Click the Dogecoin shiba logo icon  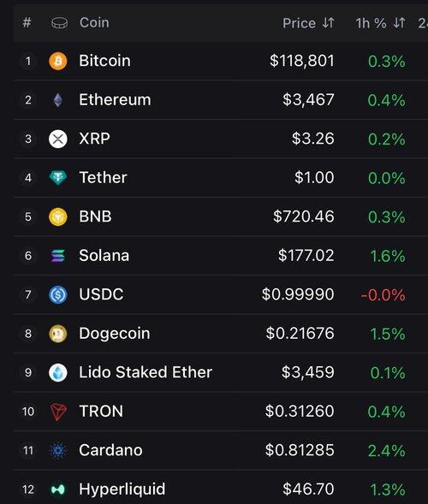click(x=58, y=334)
